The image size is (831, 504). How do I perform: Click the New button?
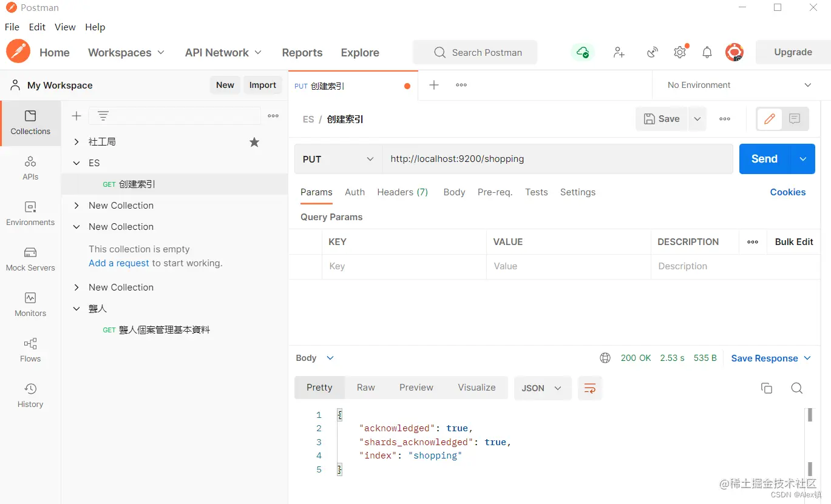point(225,85)
